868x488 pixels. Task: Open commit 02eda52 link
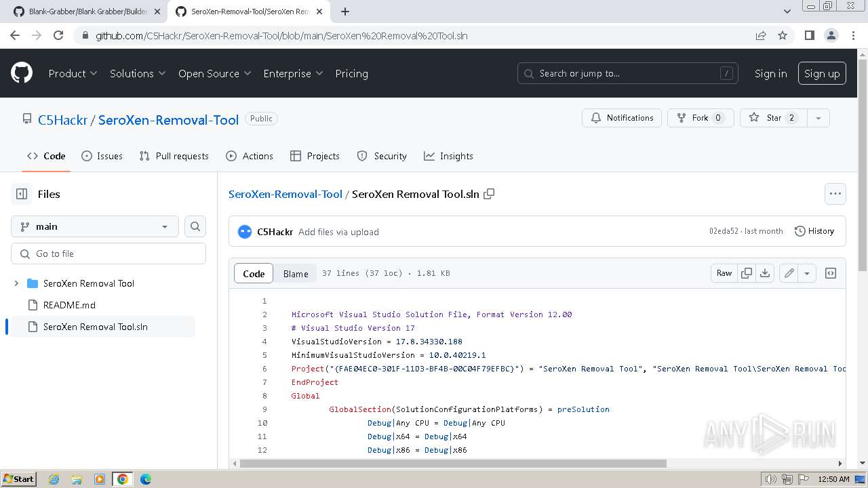(x=724, y=231)
